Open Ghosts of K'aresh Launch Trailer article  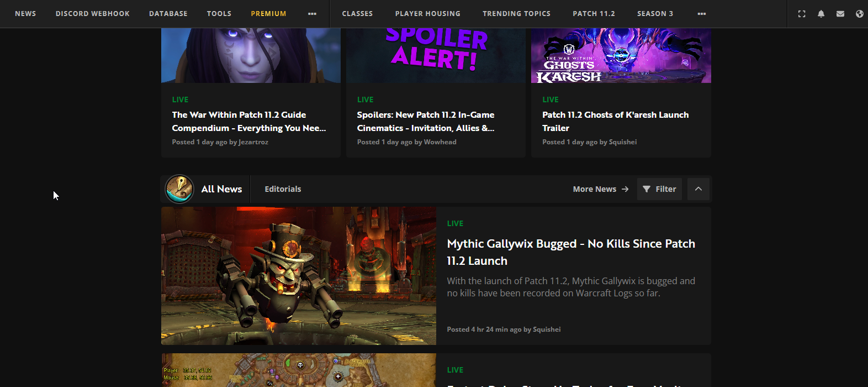[616, 122]
